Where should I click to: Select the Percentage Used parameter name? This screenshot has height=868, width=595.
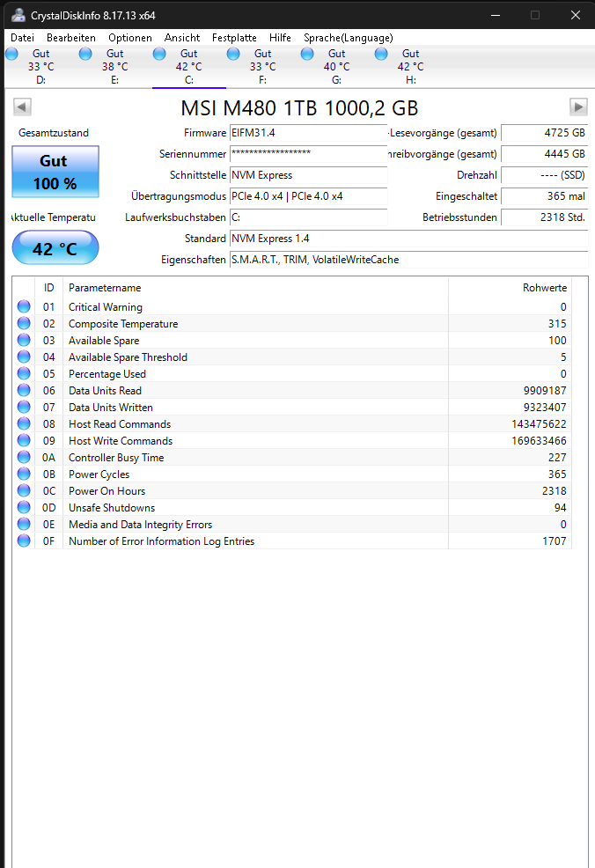point(107,373)
